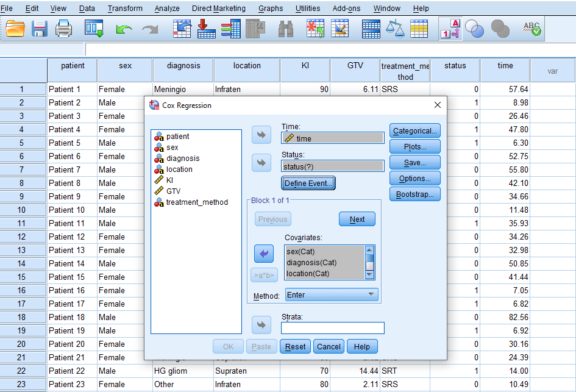Click the Go to case icon
Image resolution: width=576 pixels, height=392 pixels.
[182, 29]
